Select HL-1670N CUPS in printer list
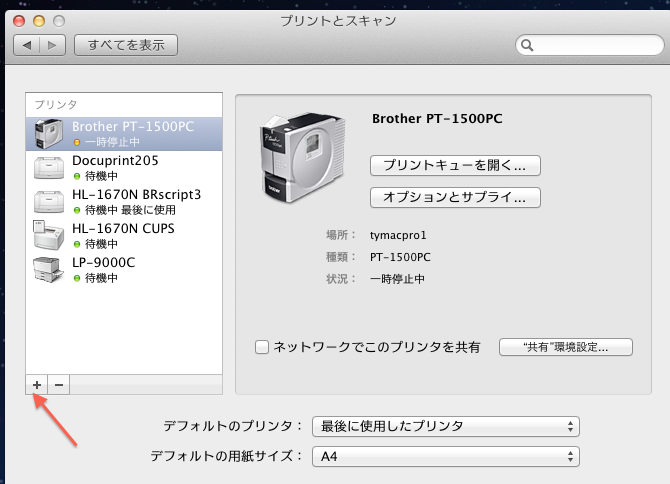670x484 pixels. click(124, 236)
